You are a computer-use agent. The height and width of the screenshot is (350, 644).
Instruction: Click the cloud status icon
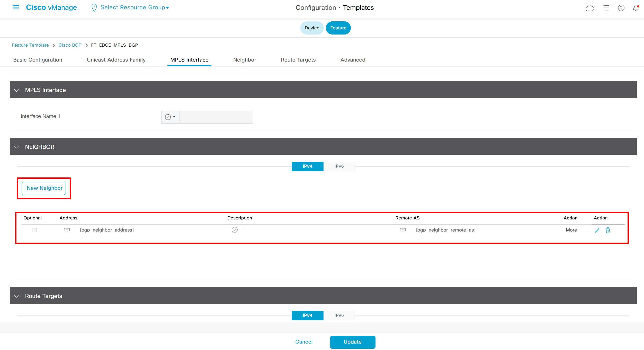coord(589,8)
